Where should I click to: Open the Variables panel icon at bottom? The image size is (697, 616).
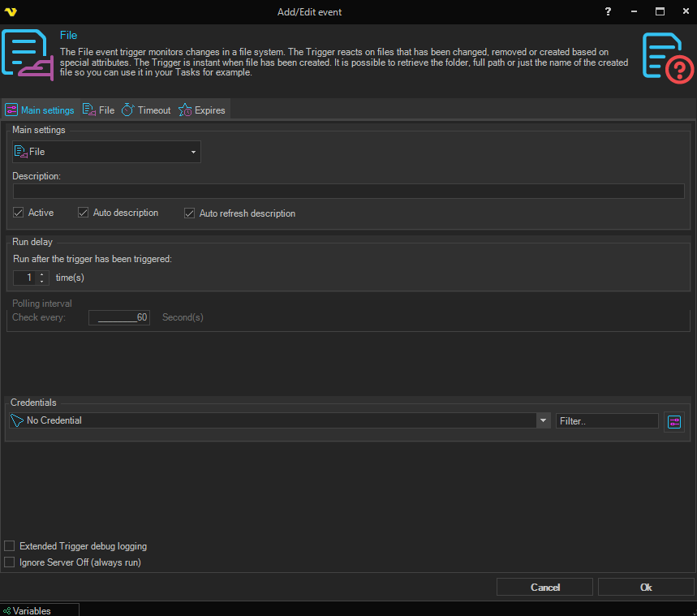click(x=7, y=610)
